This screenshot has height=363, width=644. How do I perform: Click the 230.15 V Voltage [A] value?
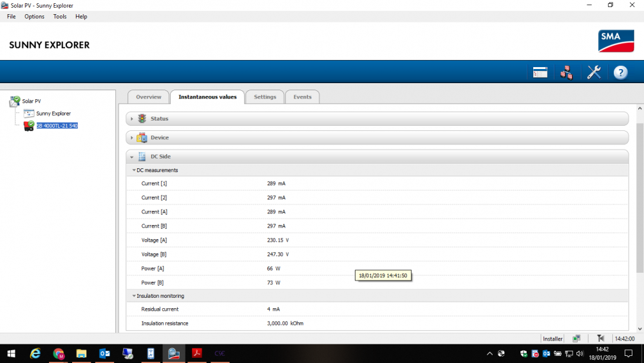click(278, 240)
